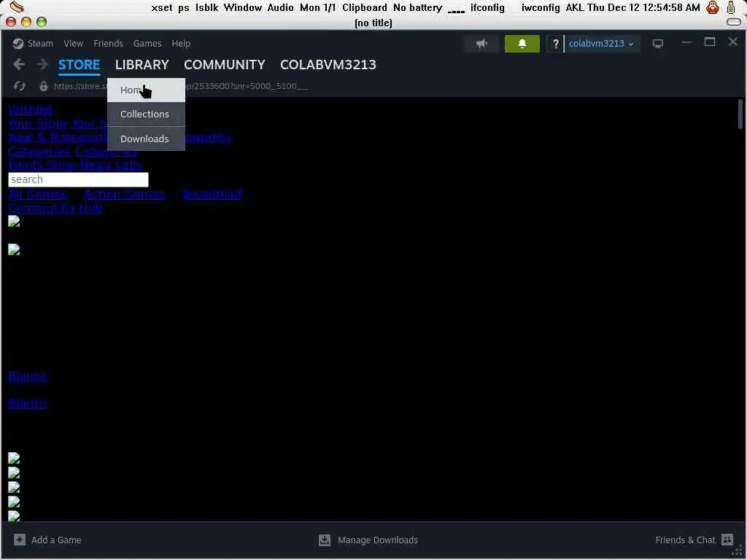Go back with the left arrow
The height and width of the screenshot is (560, 747).
19,64
